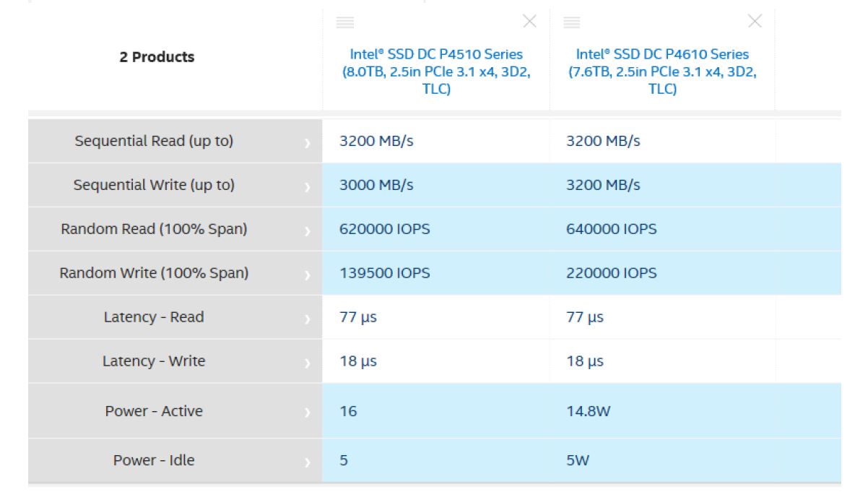
Task: Click the Latency - Read row label
Action: pyautogui.click(x=154, y=317)
